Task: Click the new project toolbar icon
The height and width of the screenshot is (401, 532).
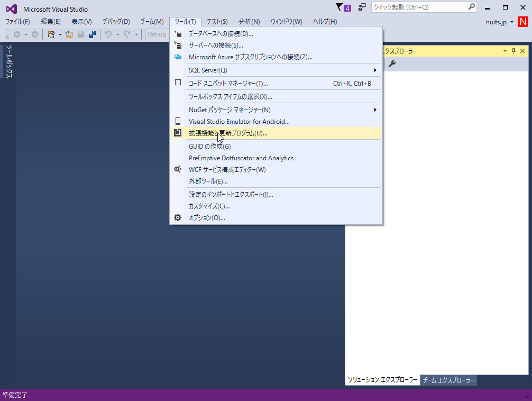Action: tap(51, 34)
